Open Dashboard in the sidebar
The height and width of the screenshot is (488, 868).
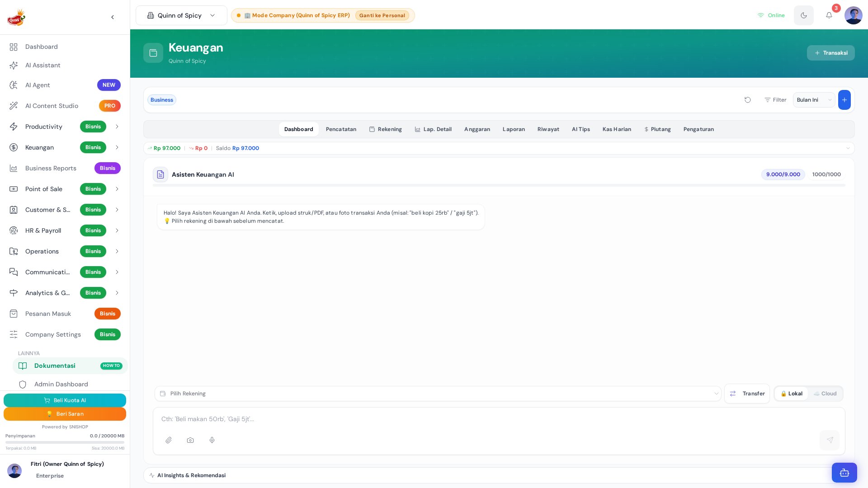pyautogui.click(x=65, y=47)
